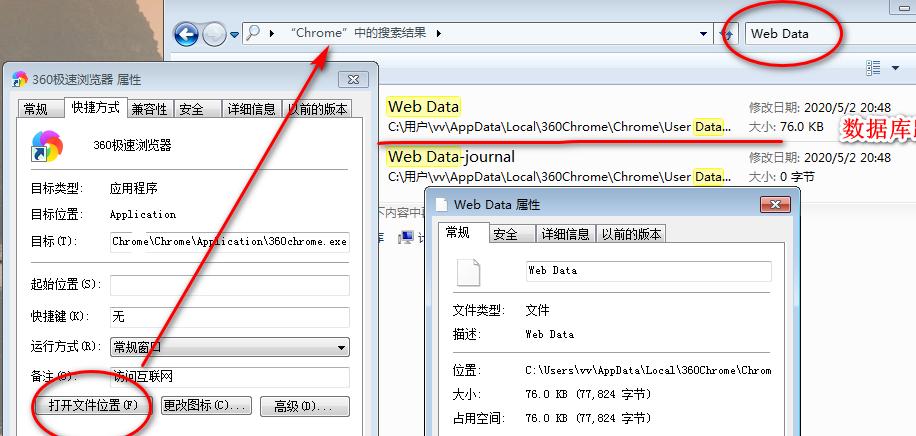Click the 打开文件位置(F) button
Viewport: 916px width, 436px height.
(93, 406)
